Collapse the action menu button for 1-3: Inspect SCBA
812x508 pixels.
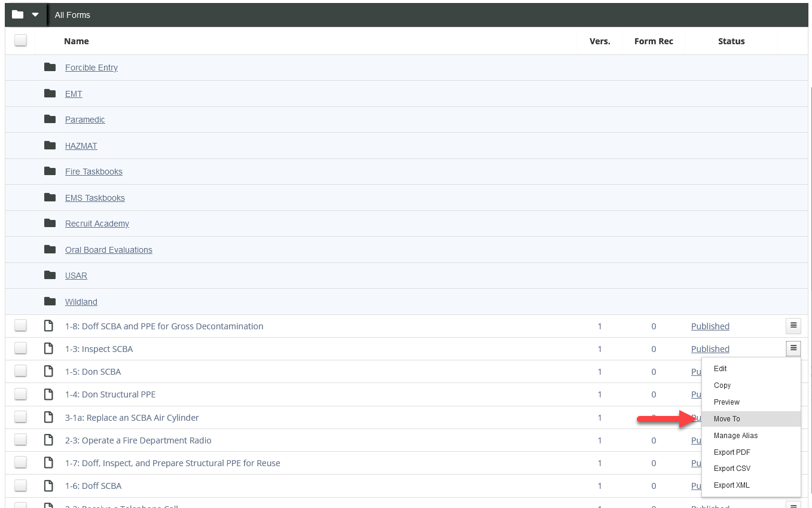793,348
